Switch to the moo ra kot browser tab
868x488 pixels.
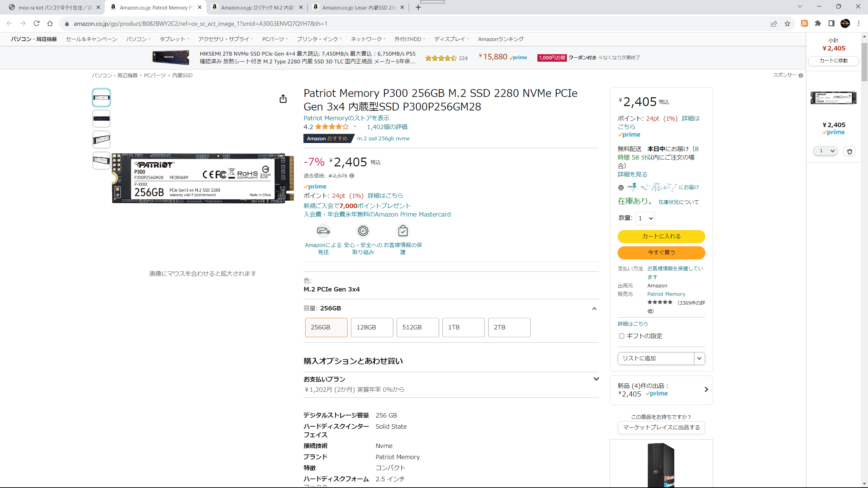pos(54,7)
